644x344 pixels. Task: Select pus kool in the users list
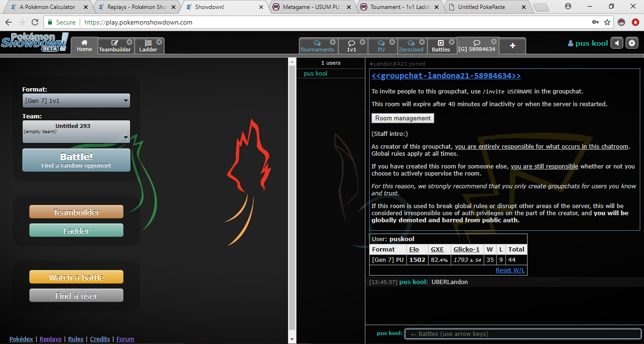click(x=330, y=74)
